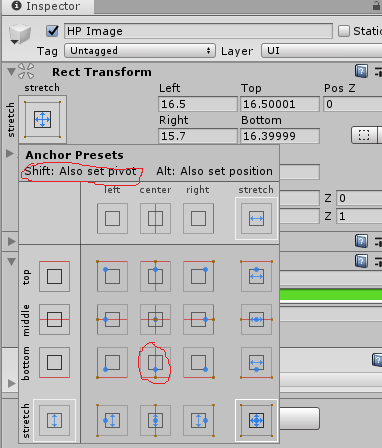
Task: Select bottom-right anchor preset
Action: 199,363
